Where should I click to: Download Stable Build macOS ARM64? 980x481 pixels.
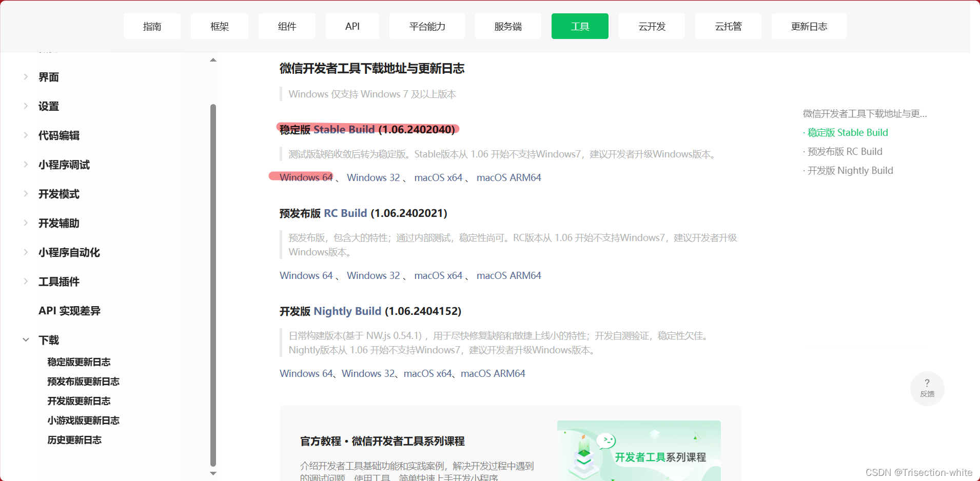click(x=509, y=177)
